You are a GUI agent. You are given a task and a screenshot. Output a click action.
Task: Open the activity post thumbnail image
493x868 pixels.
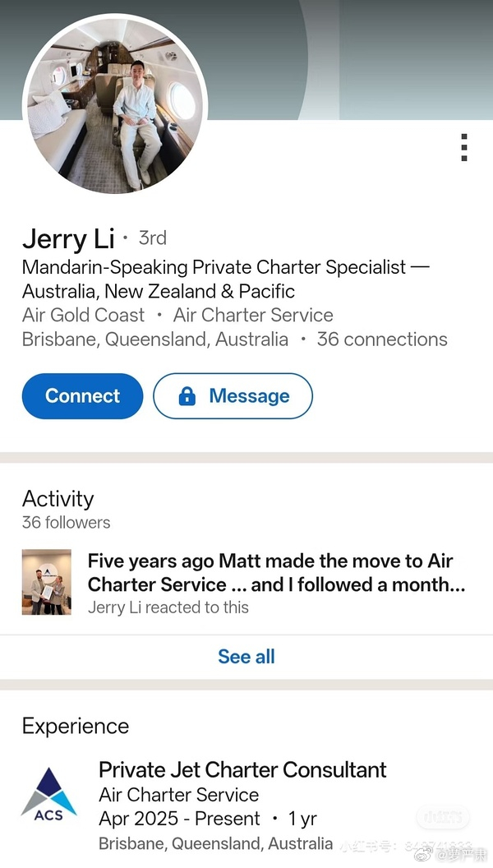(47, 582)
